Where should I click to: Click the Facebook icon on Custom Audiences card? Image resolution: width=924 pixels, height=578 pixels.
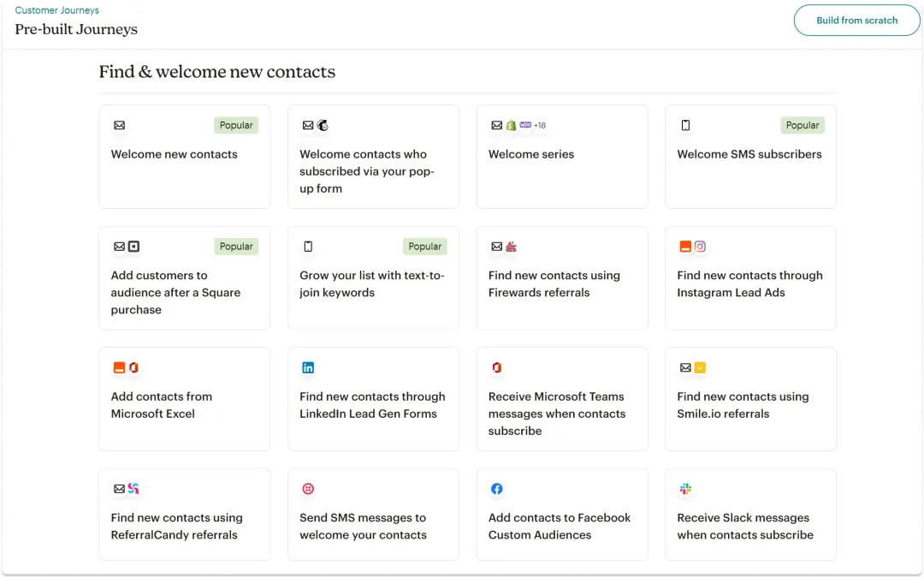[497, 488]
